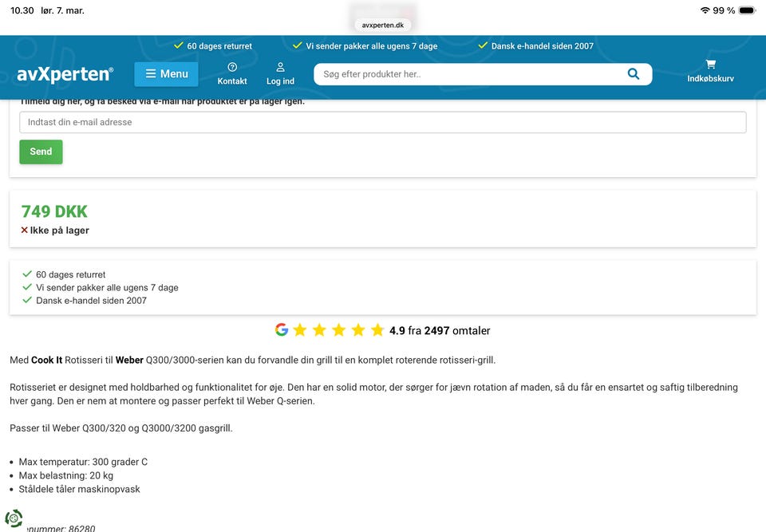This screenshot has height=532, width=766.
Task: Click the 60 dages returret list item below price
Action: (x=70, y=274)
